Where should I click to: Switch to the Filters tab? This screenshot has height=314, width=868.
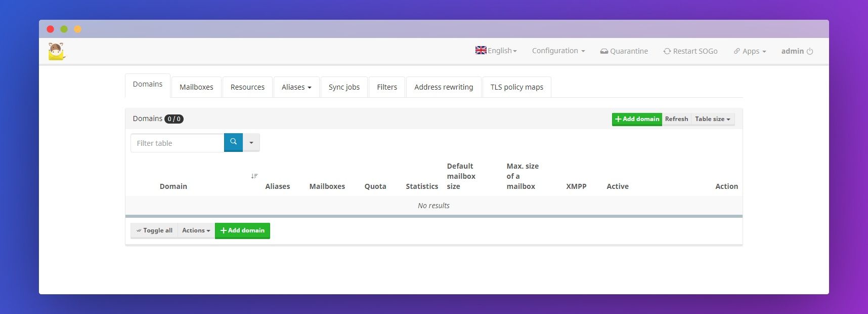pos(387,87)
